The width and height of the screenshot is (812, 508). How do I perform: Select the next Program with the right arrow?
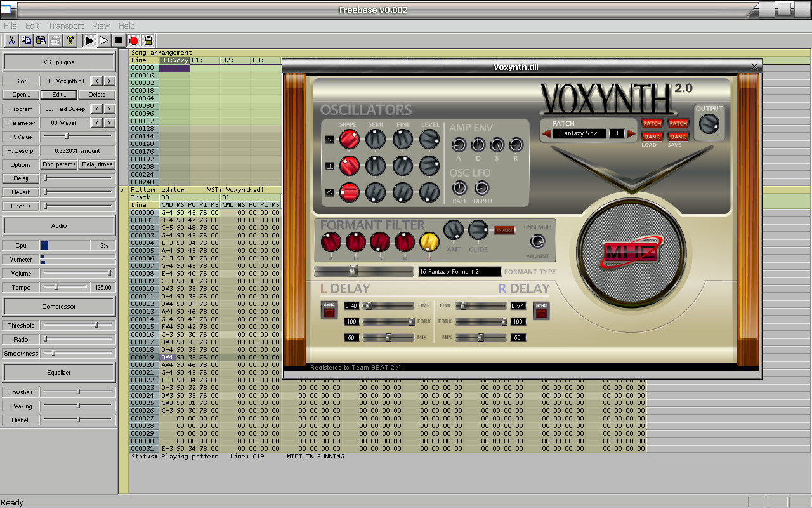(x=110, y=109)
